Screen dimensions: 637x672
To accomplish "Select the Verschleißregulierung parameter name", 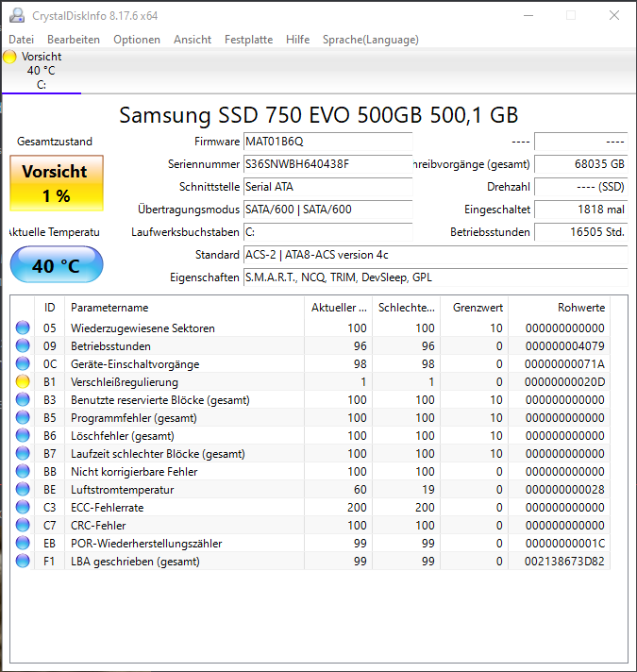I will [125, 382].
